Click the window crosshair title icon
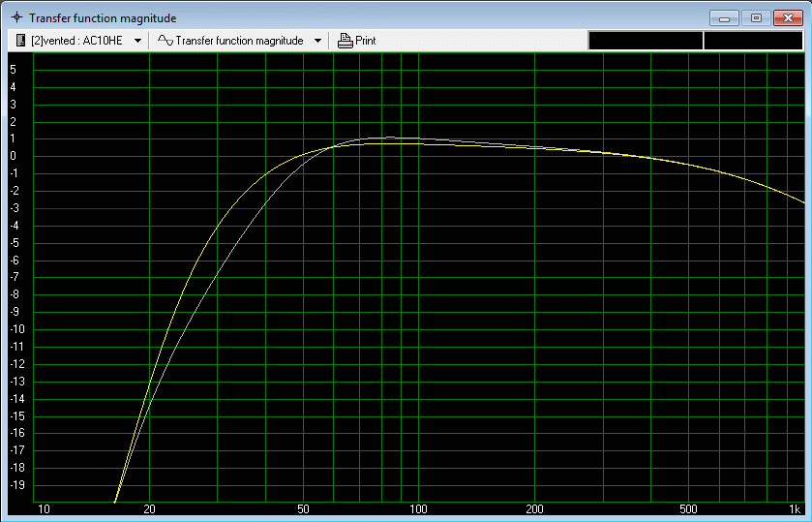Viewport: 812px width, 522px height. pos(17,17)
